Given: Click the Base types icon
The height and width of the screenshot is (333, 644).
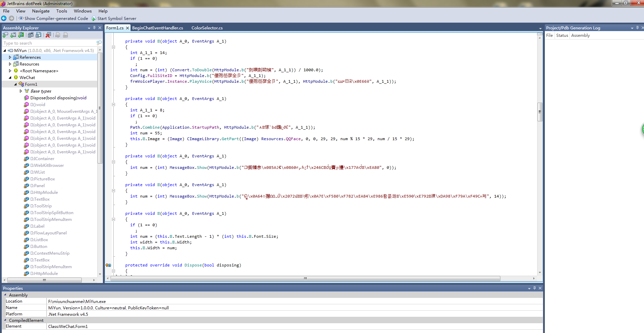Looking at the screenshot, I should click(27, 91).
